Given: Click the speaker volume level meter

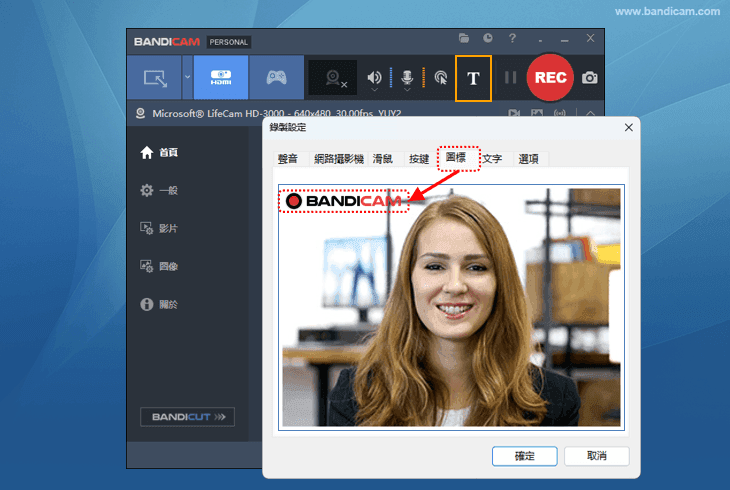Looking at the screenshot, I should click(x=391, y=77).
